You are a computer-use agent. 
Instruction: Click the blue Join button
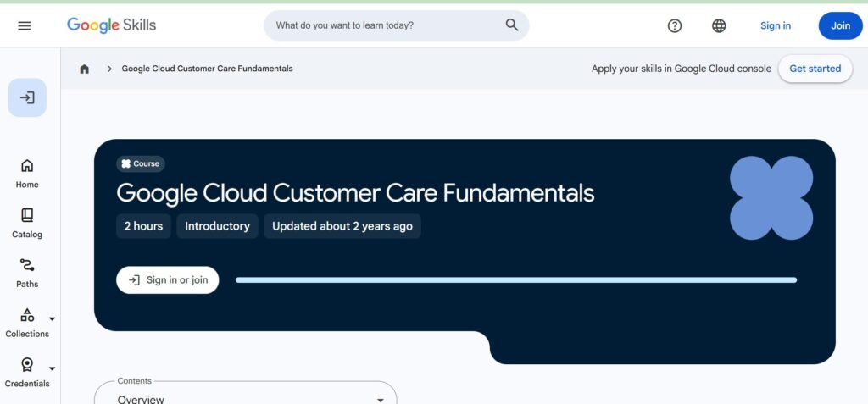tap(840, 25)
